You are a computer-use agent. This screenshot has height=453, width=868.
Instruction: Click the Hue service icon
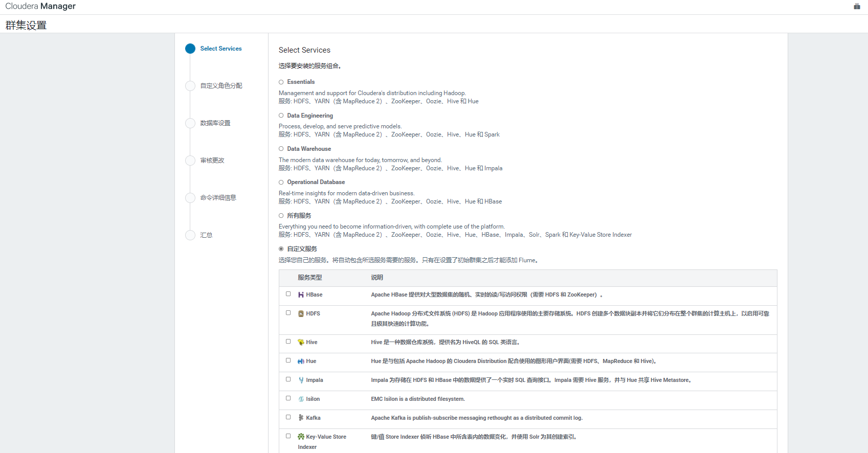pyautogui.click(x=301, y=361)
